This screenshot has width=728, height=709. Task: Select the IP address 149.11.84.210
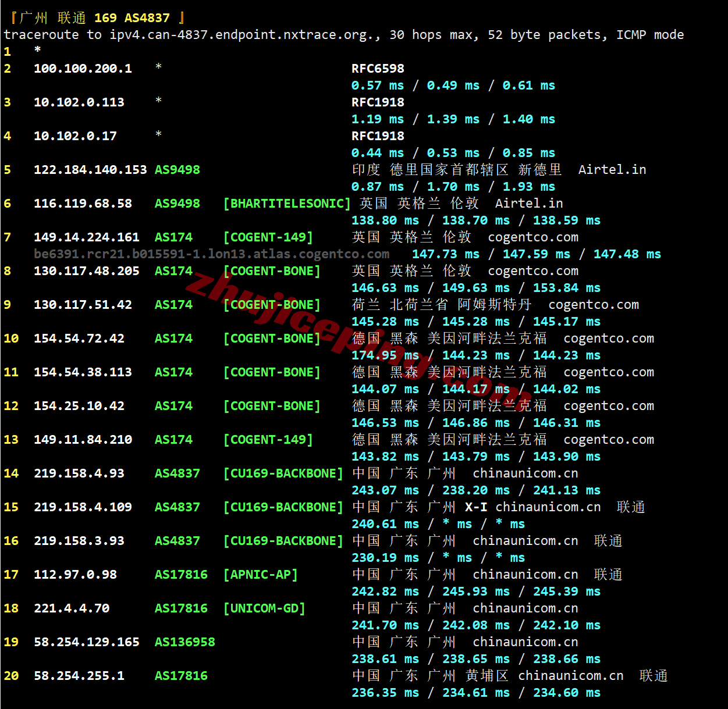click(83, 440)
